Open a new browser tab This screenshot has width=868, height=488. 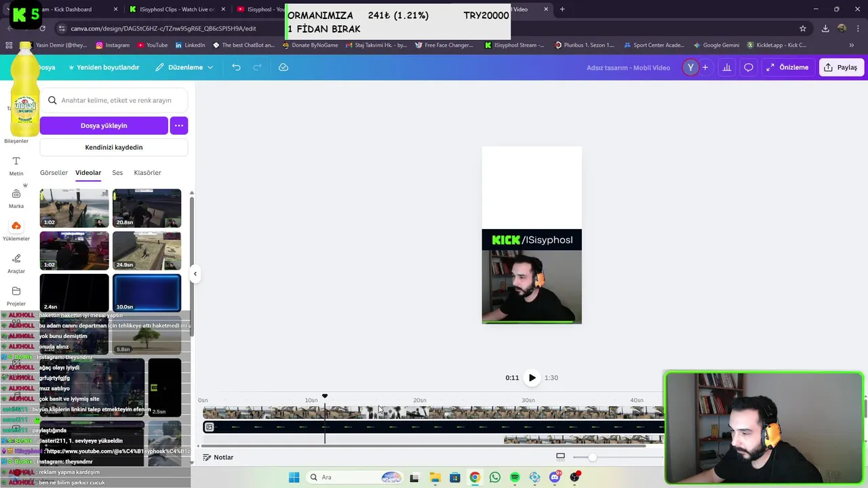[x=562, y=9]
